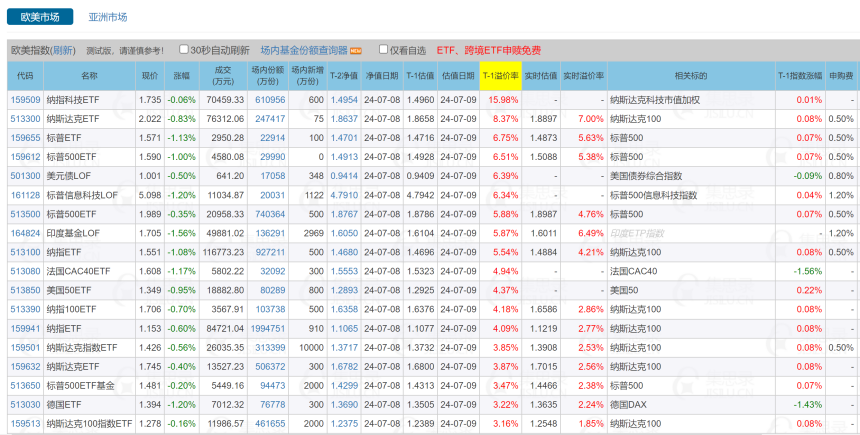Open fund code 513300 link
The height and width of the screenshot is (435, 860).
point(25,119)
